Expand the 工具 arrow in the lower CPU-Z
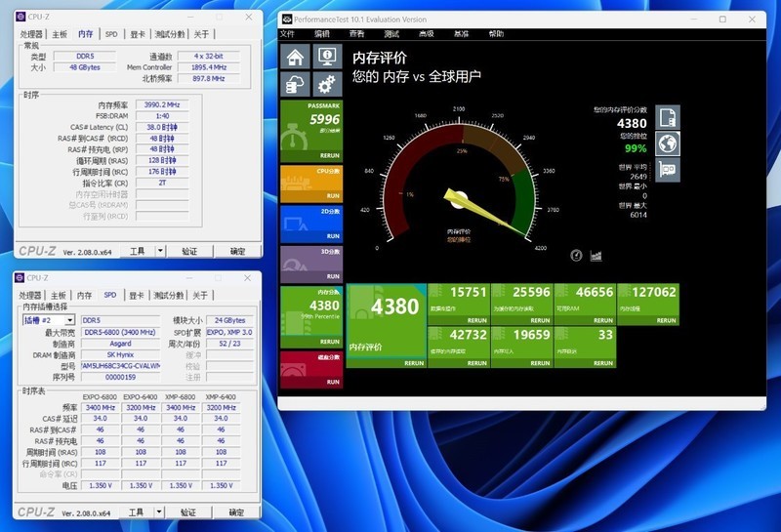Screen dimensions: 781x532 coord(159,512)
